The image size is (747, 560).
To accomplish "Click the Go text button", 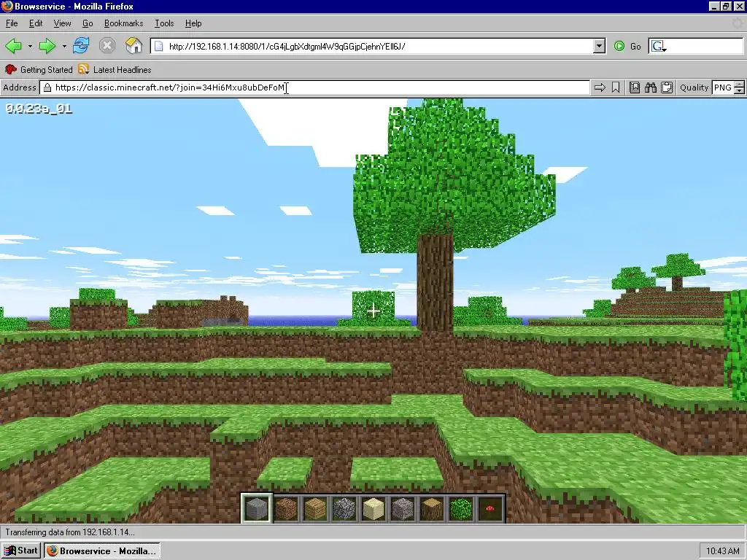I will click(635, 46).
